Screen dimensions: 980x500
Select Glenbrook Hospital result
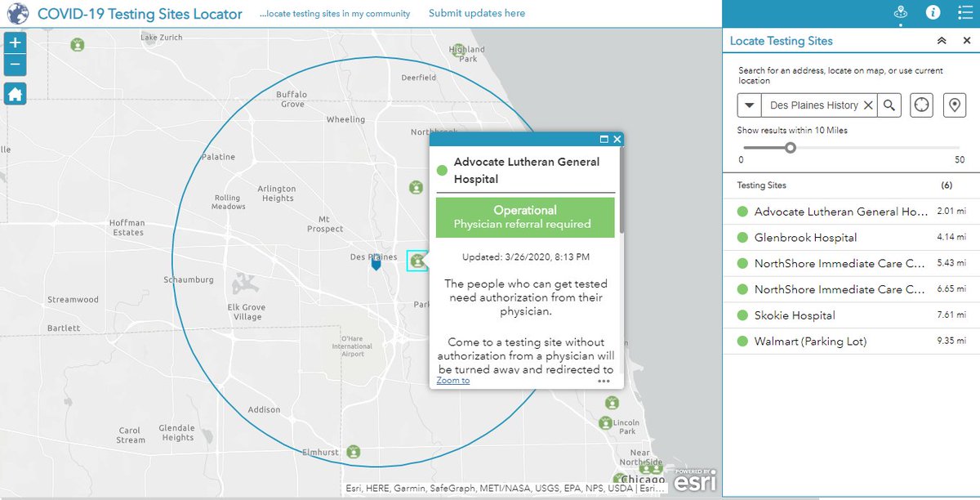point(851,238)
